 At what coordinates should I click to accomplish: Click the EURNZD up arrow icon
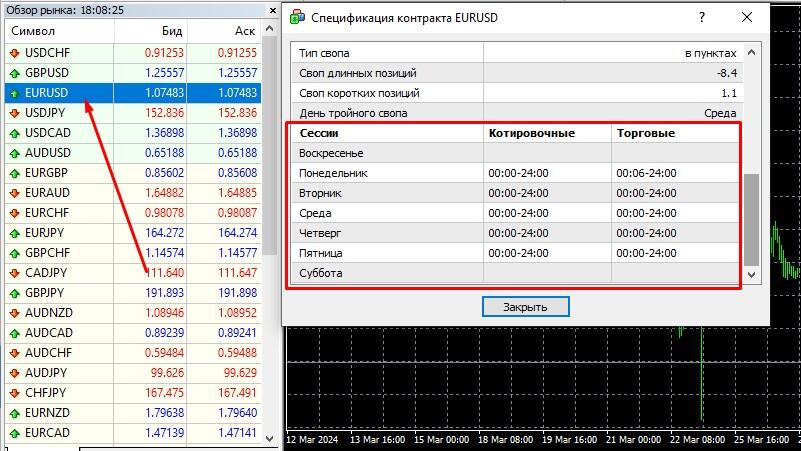point(14,413)
